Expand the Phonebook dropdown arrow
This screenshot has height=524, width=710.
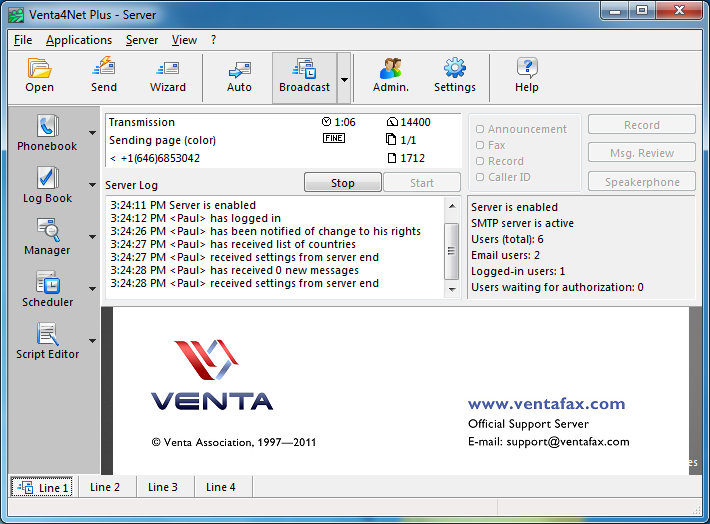point(92,133)
